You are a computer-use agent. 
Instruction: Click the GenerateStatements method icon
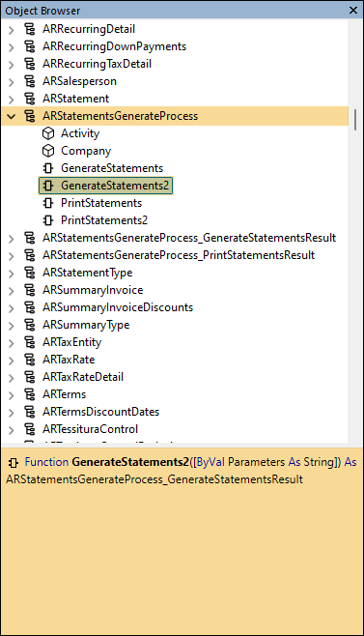pyautogui.click(x=48, y=168)
